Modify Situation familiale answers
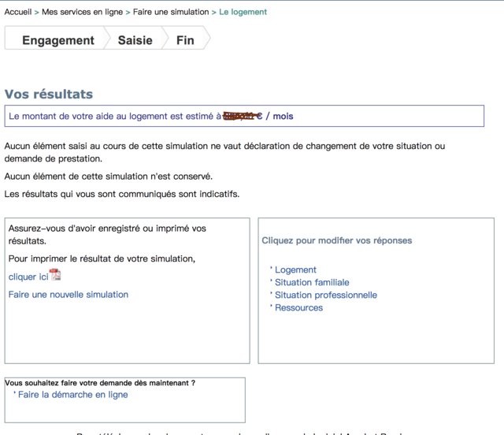 312,282
